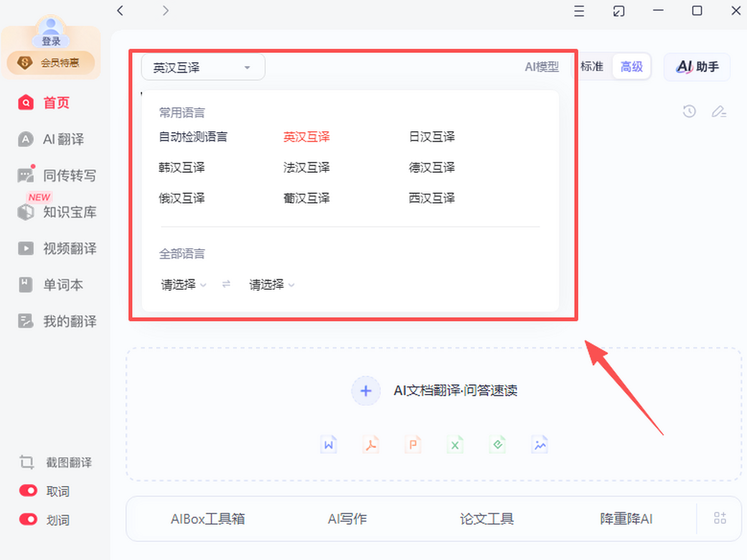Click the Word document file icon
The height and width of the screenshot is (560, 747).
pyautogui.click(x=329, y=445)
